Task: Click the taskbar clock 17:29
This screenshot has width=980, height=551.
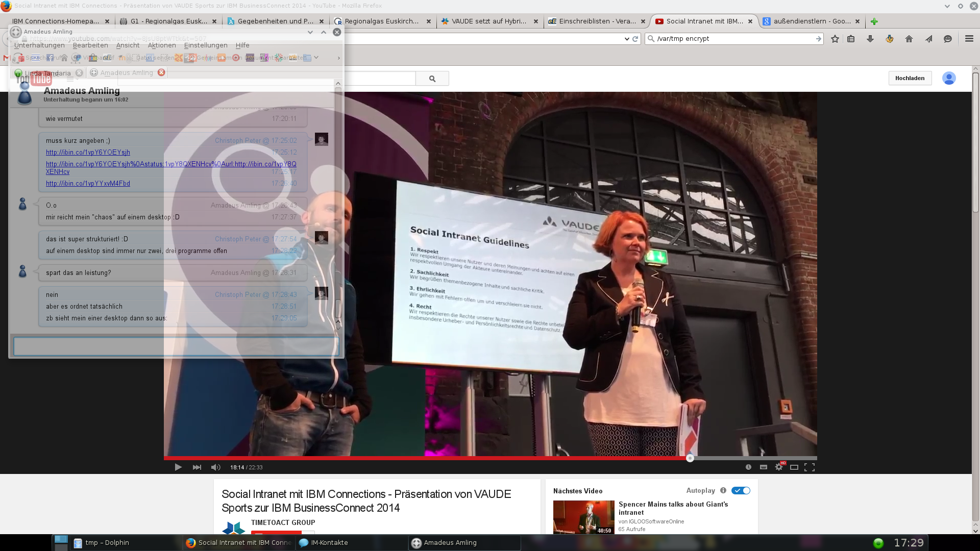Action: coord(909,543)
